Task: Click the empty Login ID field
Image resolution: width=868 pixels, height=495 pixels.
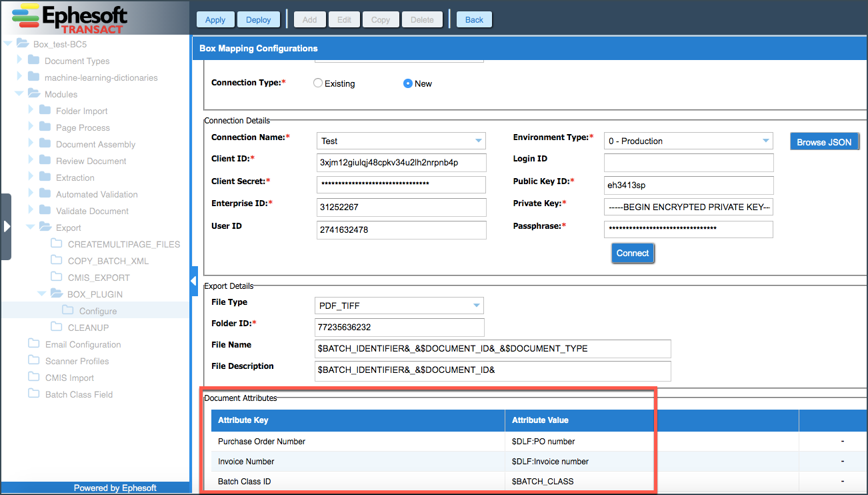Action: [x=689, y=163]
